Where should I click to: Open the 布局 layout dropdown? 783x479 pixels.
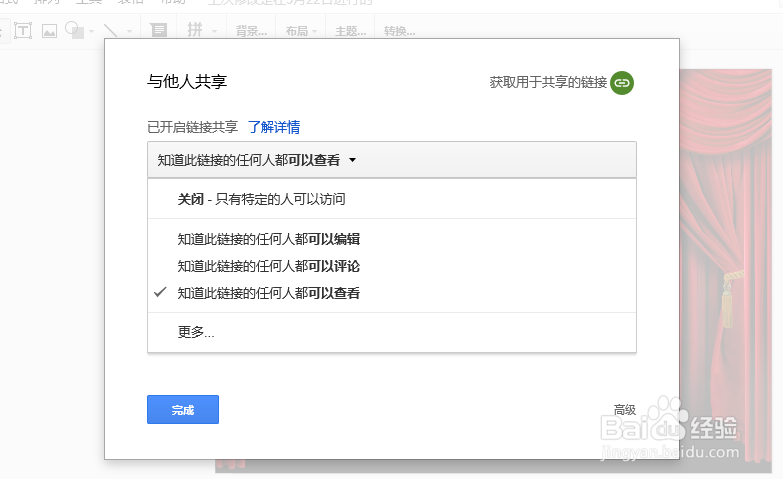[x=301, y=31]
